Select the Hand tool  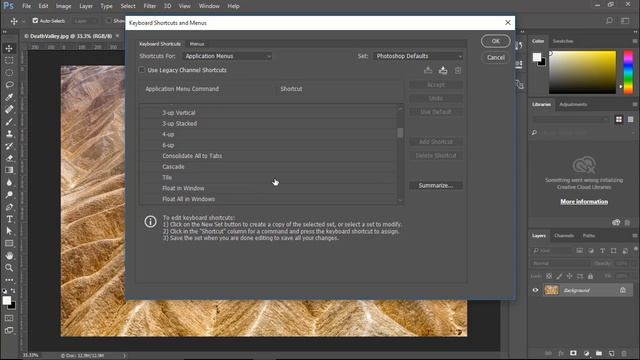coord(9,256)
